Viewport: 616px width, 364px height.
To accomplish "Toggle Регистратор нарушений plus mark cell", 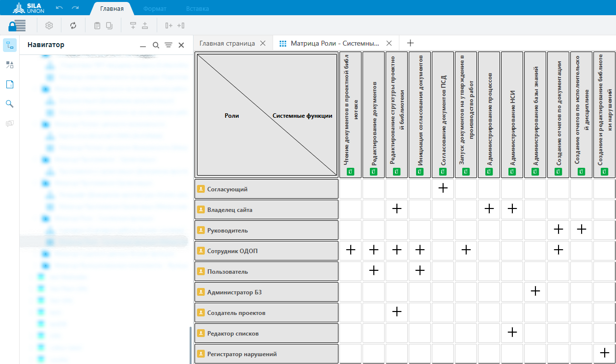I will 604,353.
